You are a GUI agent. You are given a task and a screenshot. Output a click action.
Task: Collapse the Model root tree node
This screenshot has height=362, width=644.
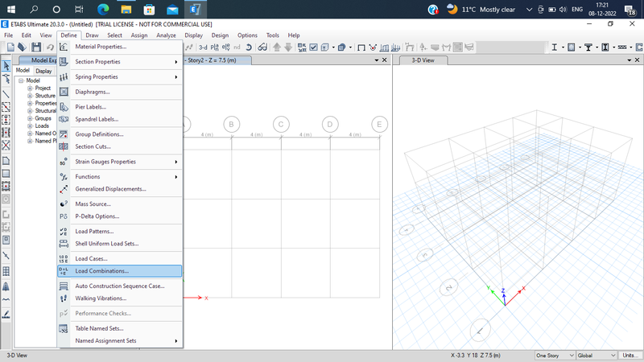click(21, 80)
